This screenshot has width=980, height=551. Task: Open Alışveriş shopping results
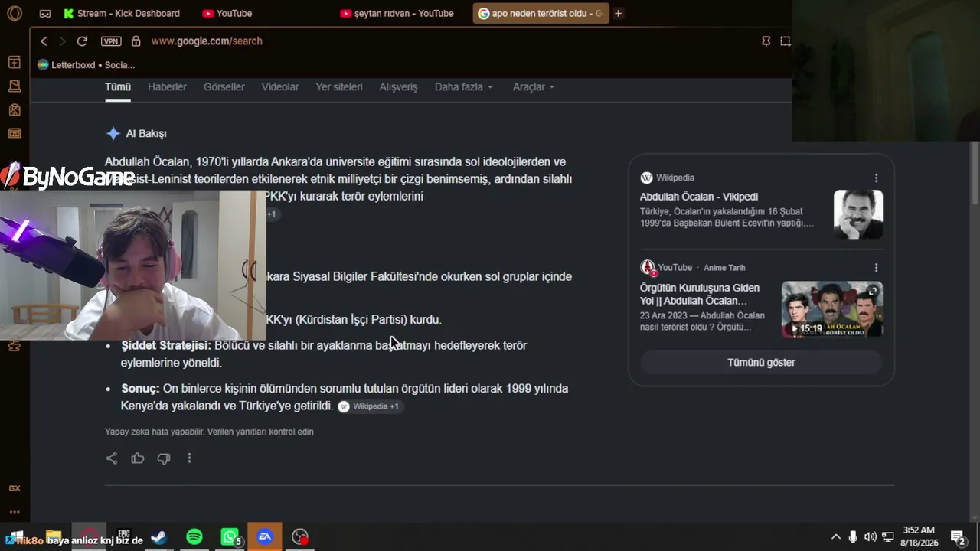pos(399,87)
